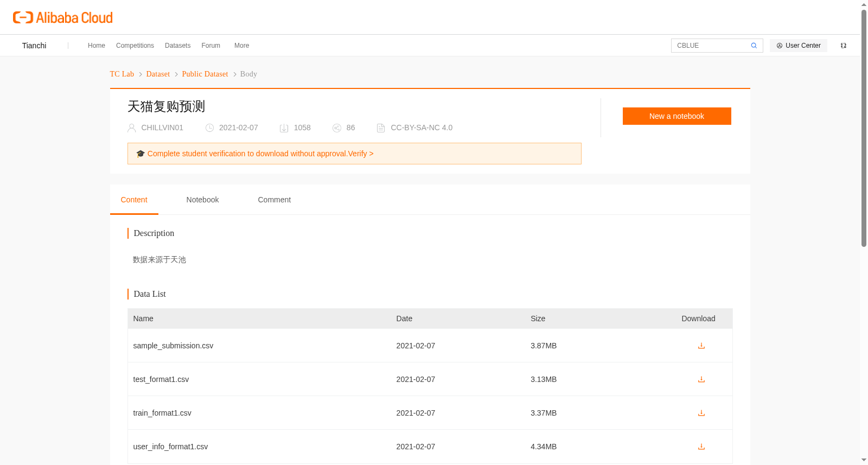Screen dimensions: 868x465
Task: Click the scrollbar up arrow
Action: pos(864,4)
